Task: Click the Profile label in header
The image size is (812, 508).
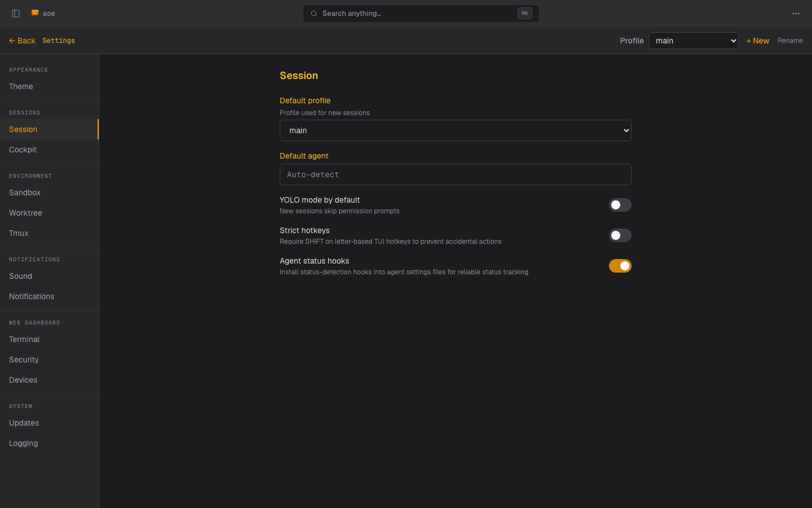Action: pos(632,41)
